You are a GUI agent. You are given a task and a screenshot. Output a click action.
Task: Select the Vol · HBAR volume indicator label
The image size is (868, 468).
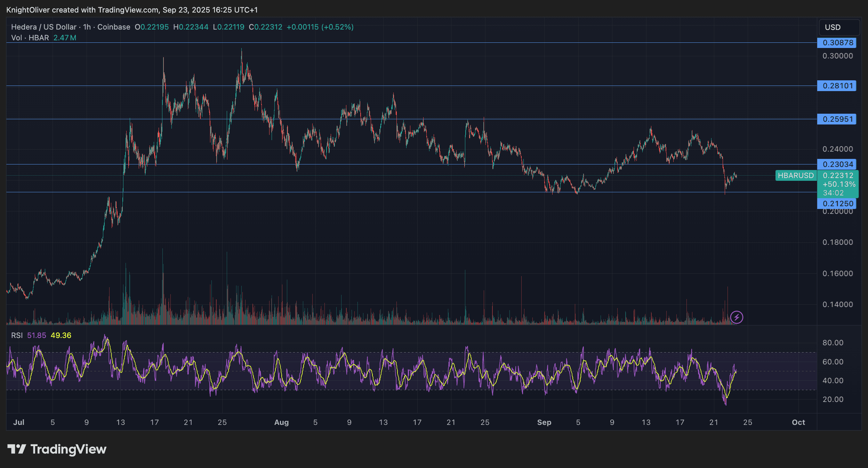tap(31, 38)
